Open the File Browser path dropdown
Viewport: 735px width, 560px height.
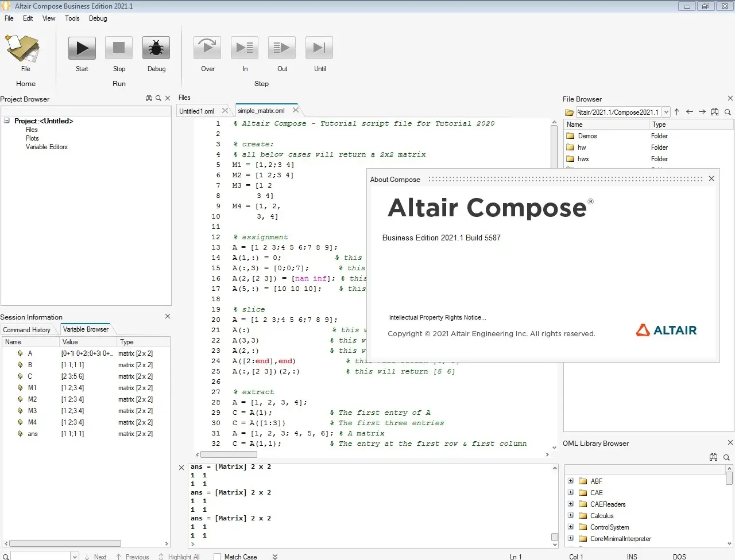pyautogui.click(x=666, y=112)
